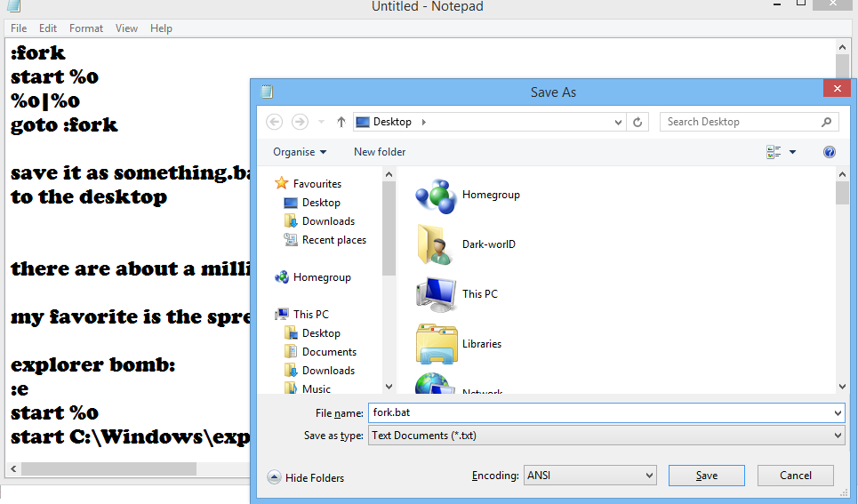The width and height of the screenshot is (858, 504).
Task: Click Notepad vertical scroll up arrow
Action: 842,47
